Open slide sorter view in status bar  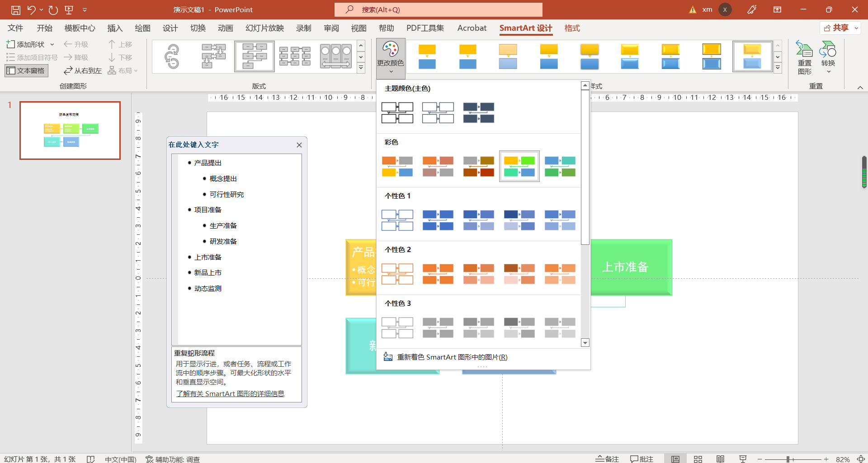click(698, 459)
